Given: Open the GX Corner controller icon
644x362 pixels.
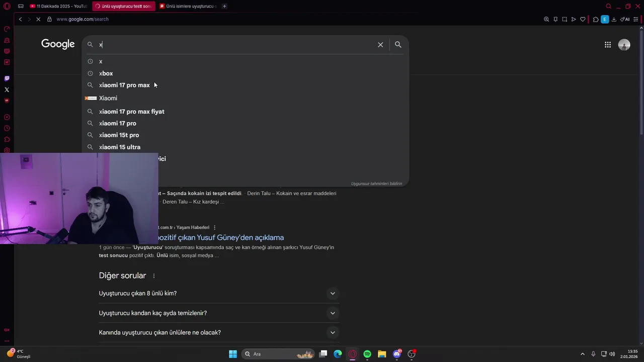Looking at the screenshot, I should 21,6.
